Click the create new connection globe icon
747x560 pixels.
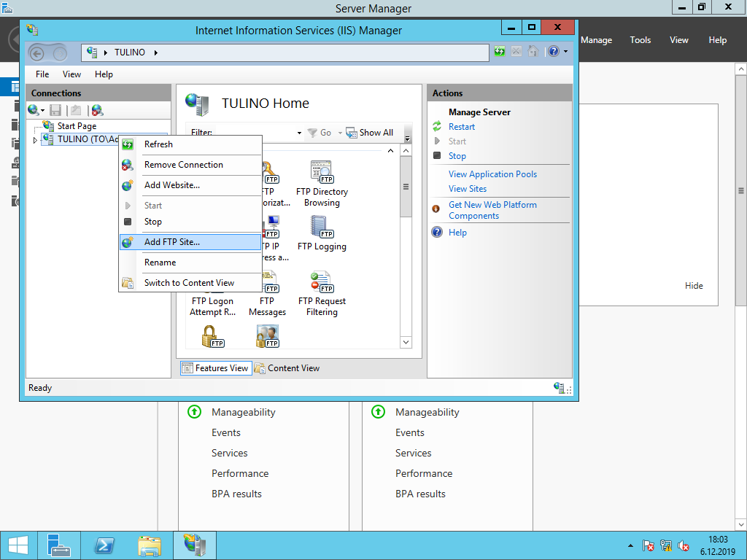(x=33, y=111)
